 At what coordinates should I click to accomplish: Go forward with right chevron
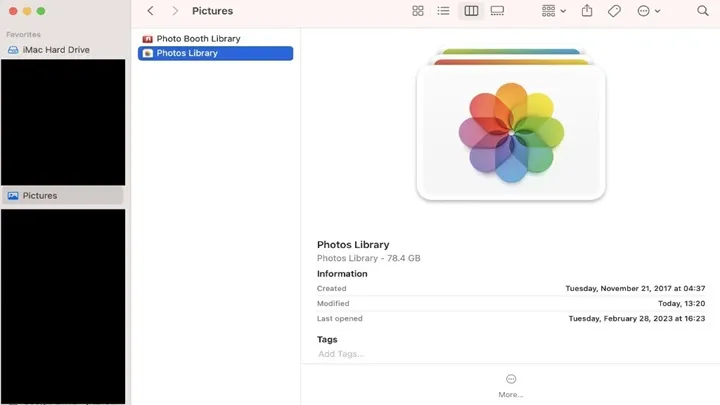pyautogui.click(x=175, y=11)
